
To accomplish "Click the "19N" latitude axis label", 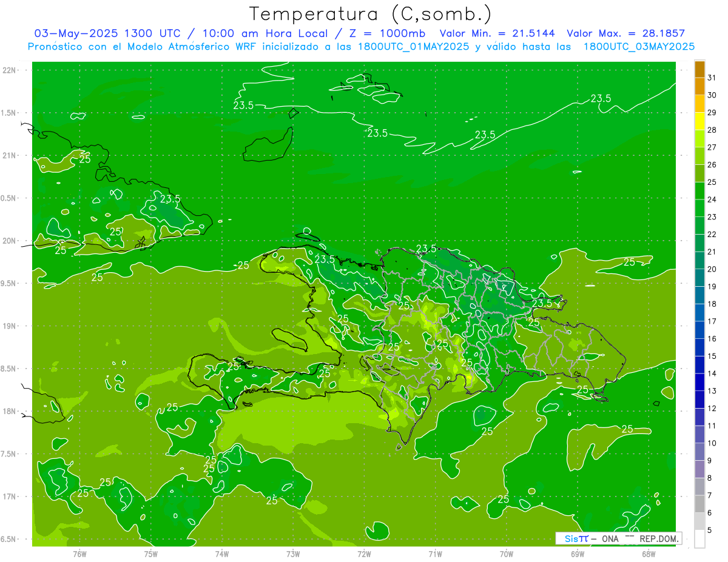I will point(10,326).
